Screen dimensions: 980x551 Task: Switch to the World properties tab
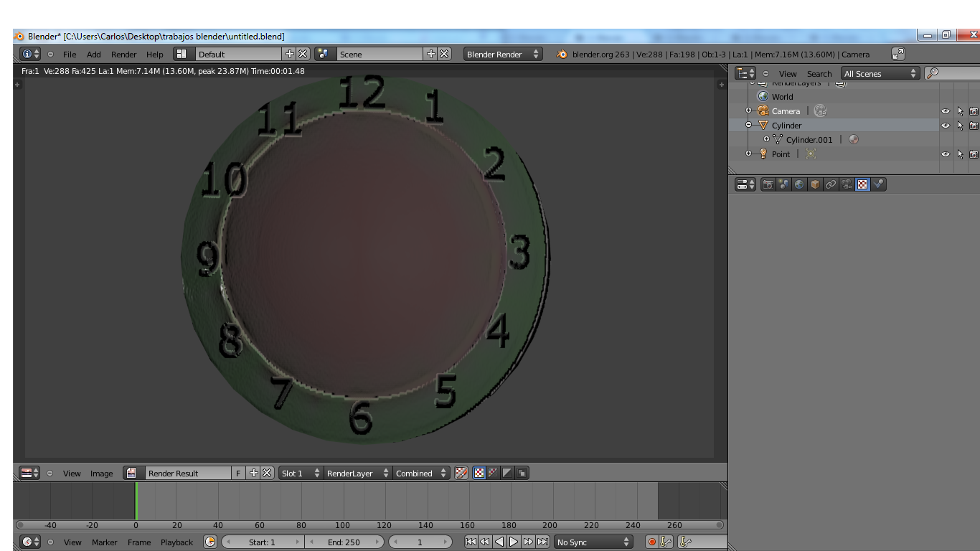click(x=799, y=184)
